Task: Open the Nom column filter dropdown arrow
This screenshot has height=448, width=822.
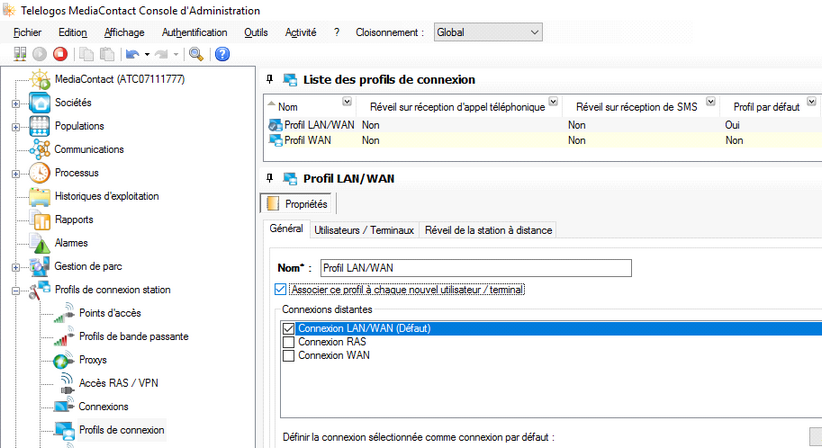Action: pos(347,101)
